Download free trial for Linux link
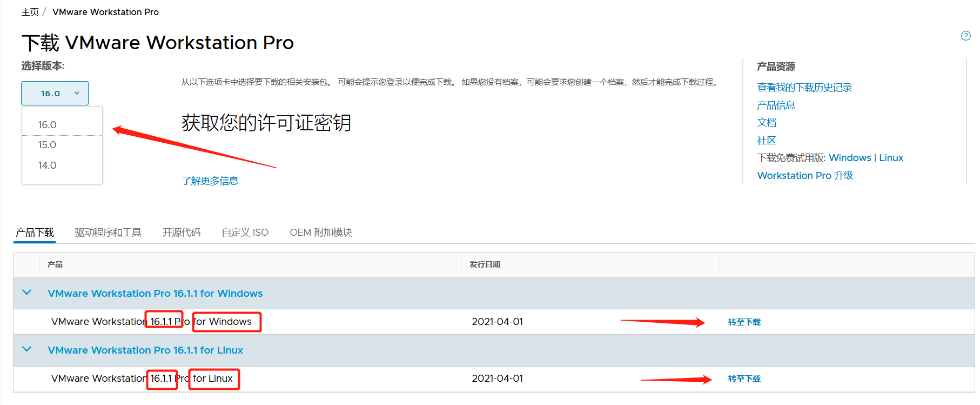980x405 pixels. (x=891, y=158)
